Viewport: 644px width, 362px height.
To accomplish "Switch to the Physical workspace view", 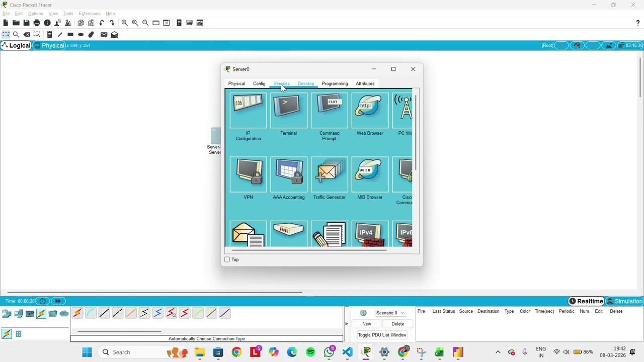I will pyautogui.click(x=49, y=46).
